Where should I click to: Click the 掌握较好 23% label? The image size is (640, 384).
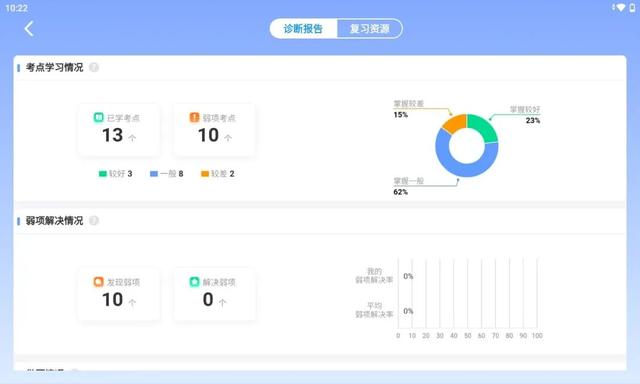pos(525,115)
